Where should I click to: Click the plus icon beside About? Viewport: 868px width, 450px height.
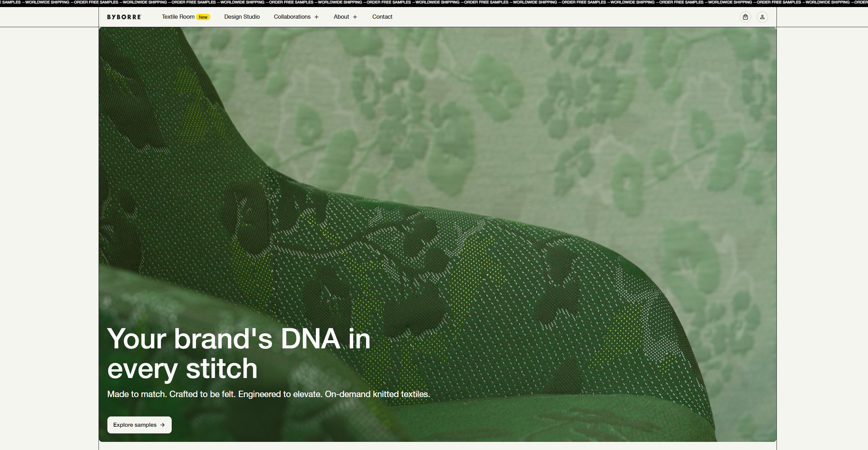click(x=355, y=17)
